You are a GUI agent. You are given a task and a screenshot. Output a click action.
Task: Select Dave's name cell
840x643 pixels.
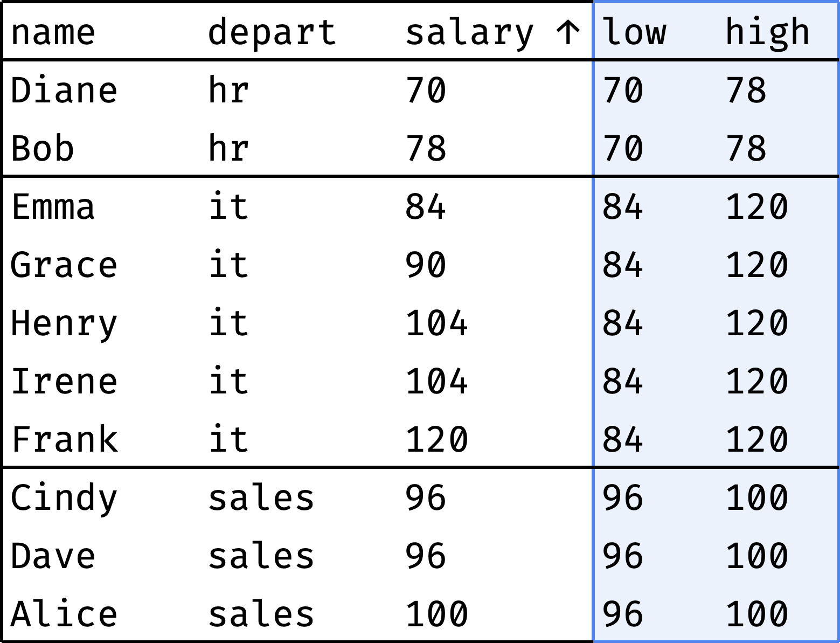(x=53, y=556)
